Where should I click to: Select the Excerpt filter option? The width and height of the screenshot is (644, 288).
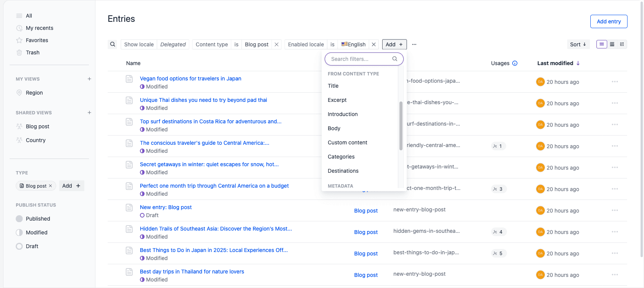click(x=337, y=100)
